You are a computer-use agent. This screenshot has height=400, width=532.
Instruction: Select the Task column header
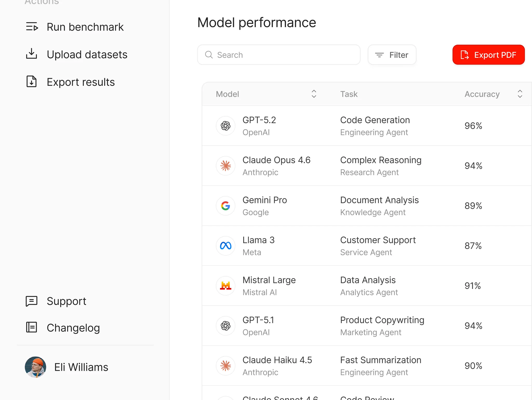(349, 94)
